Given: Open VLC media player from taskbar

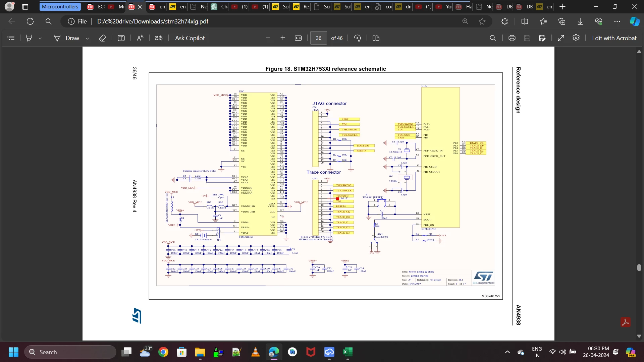Looking at the screenshot, I should [255, 352].
